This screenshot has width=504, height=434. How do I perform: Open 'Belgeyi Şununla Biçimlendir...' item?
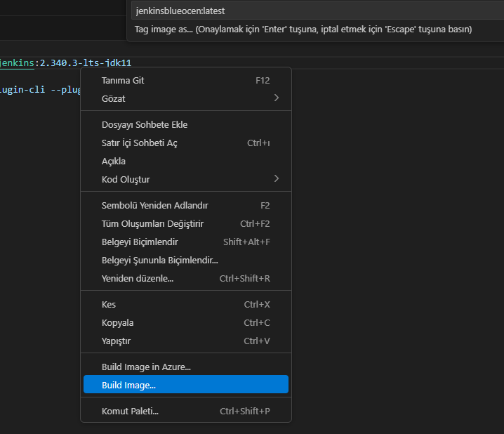[160, 261]
